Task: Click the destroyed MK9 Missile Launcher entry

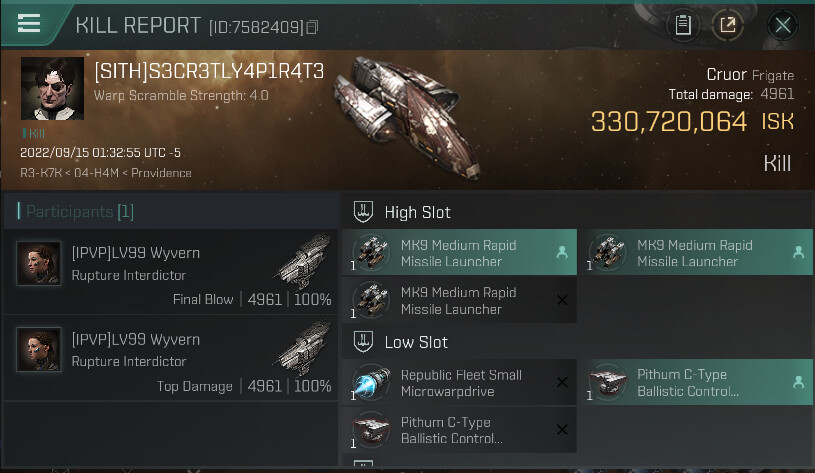Action: tap(459, 300)
